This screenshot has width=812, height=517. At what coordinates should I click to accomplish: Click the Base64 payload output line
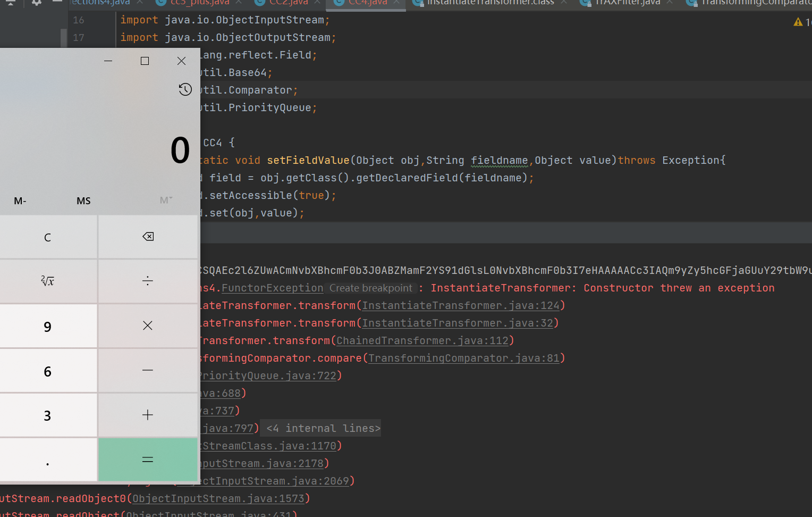[506, 270]
